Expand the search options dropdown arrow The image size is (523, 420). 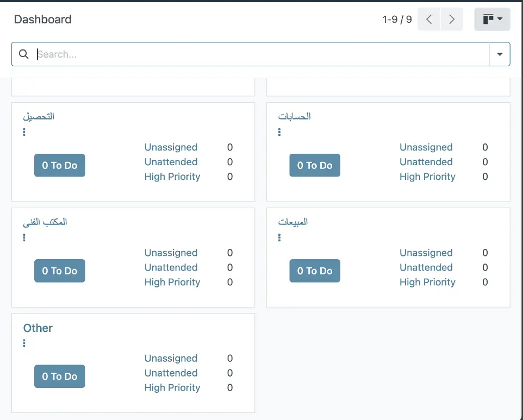click(500, 54)
